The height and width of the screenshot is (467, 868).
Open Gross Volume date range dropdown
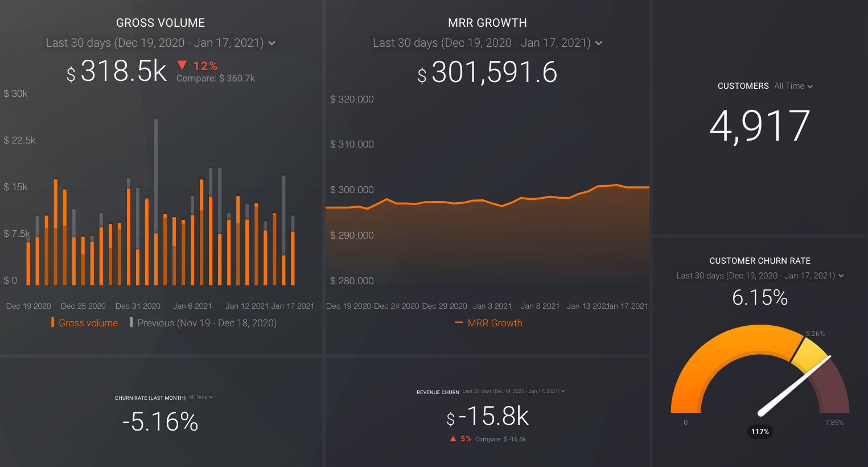click(161, 43)
